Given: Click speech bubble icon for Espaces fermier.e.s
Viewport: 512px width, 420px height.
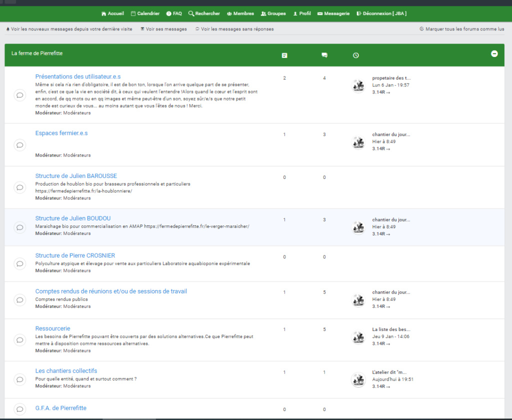Looking at the screenshot, I should click(x=20, y=144).
